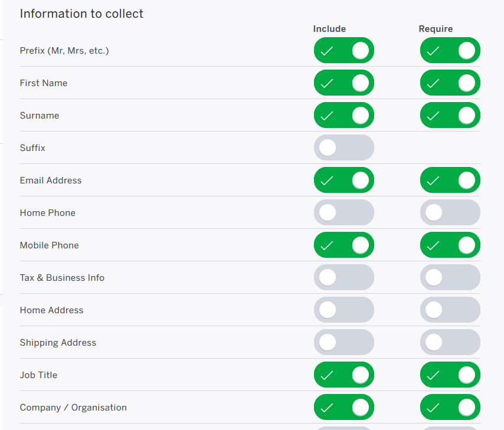This screenshot has height=430, width=504.
Task: Toggle off Include for First Name
Action: coord(343,83)
